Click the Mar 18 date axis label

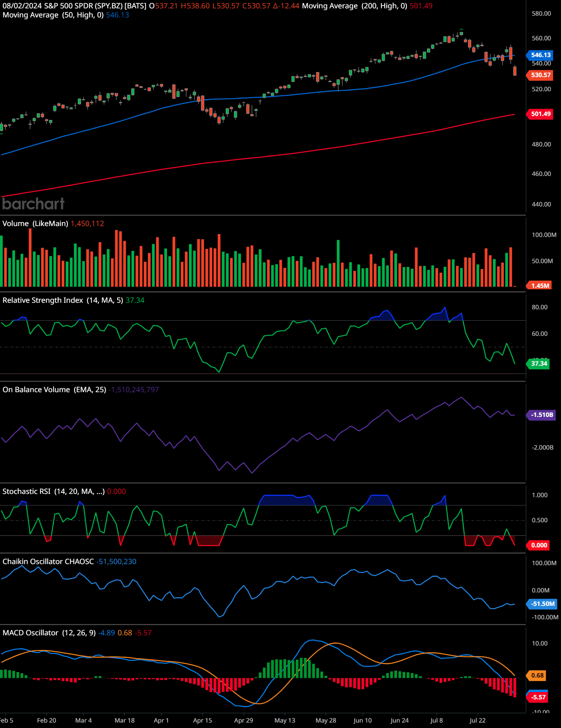point(125,720)
